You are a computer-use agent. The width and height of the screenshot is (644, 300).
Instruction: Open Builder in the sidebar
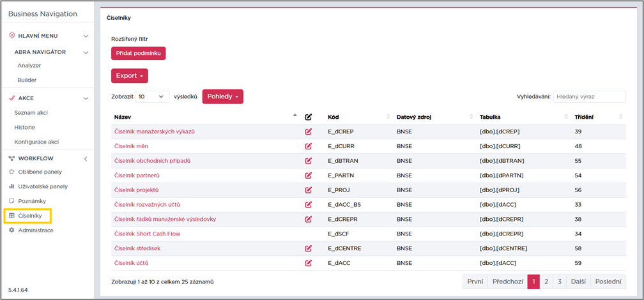(27, 80)
